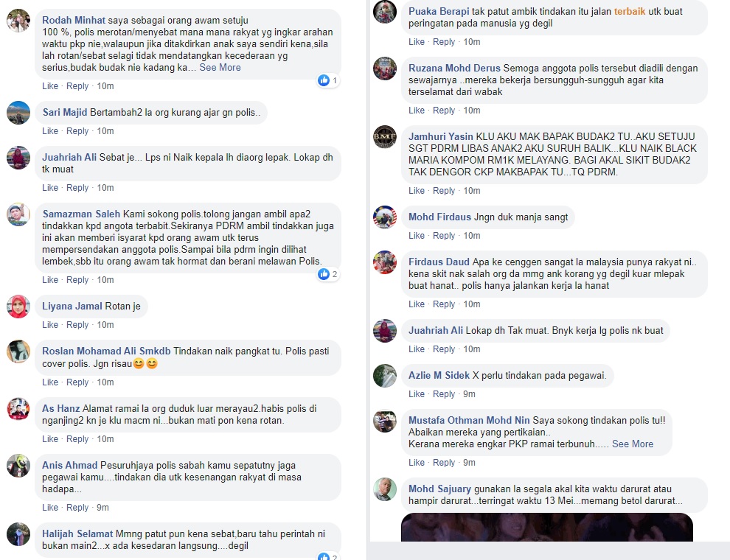Reply to Juahriah Ali's Sebat je comment
Image resolution: width=730 pixels, height=560 pixels.
point(77,188)
